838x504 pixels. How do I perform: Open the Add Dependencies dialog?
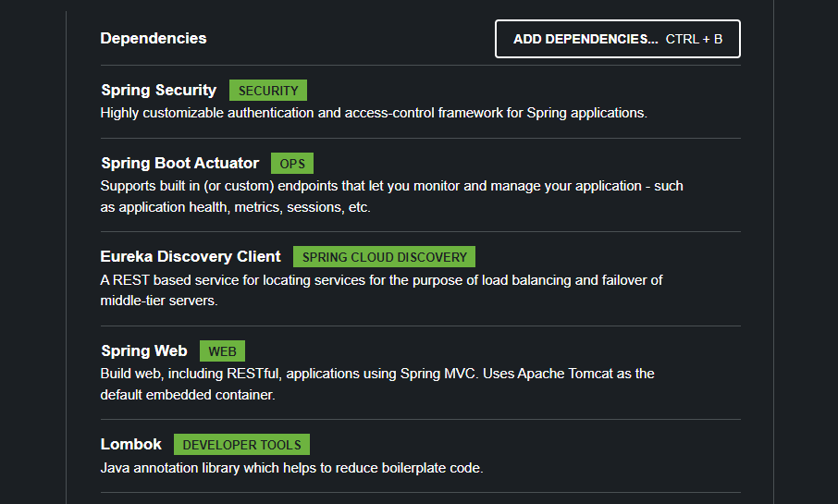click(x=617, y=39)
